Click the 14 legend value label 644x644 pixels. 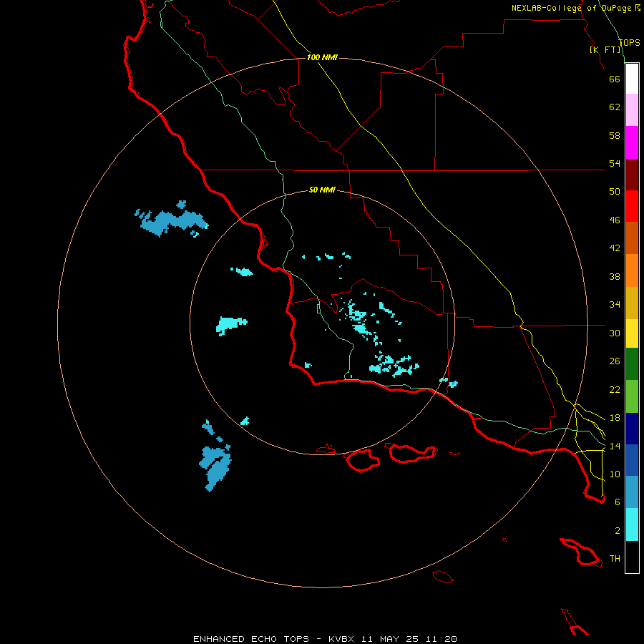pos(615,446)
